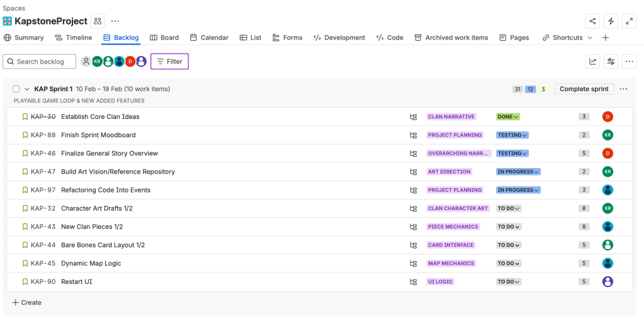Click the unassigned avatar filter icon
This screenshot has height=319, width=644.
point(86,62)
